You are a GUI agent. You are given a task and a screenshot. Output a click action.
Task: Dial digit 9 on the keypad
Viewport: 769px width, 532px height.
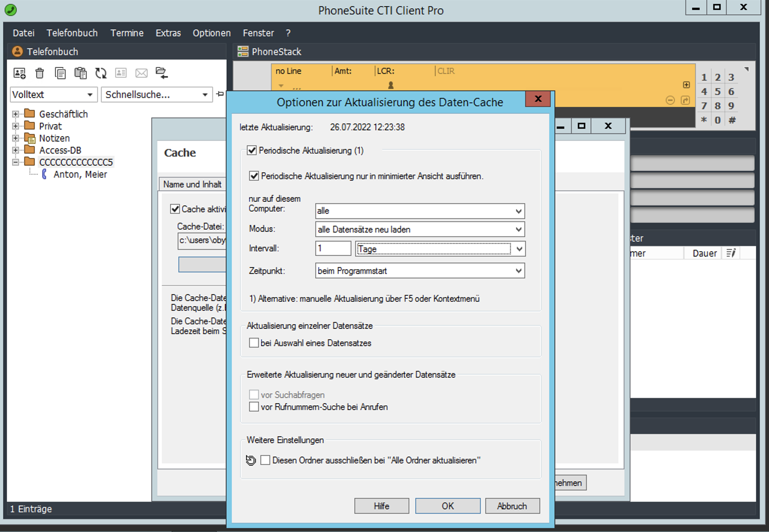click(731, 106)
